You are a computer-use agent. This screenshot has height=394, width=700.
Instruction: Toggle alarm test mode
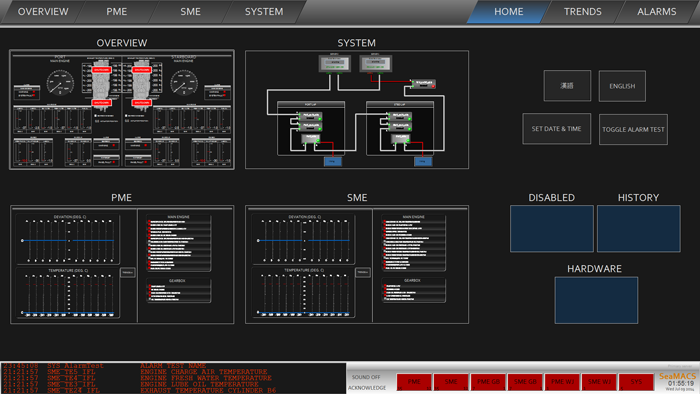click(x=633, y=129)
